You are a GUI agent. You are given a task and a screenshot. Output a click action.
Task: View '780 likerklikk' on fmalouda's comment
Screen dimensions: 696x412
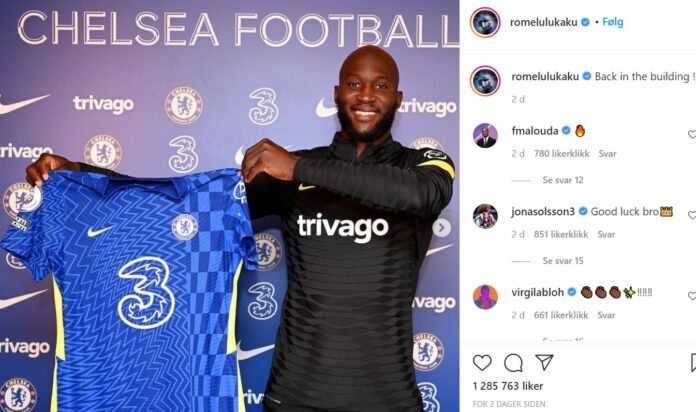pos(562,154)
